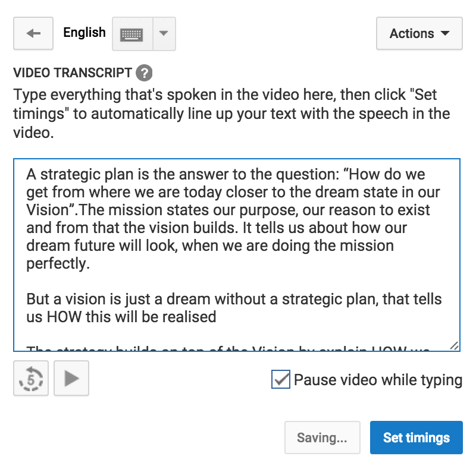The height and width of the screenshot is (472, 476).
Task: Click the English language label
Action: click(84, 33)
